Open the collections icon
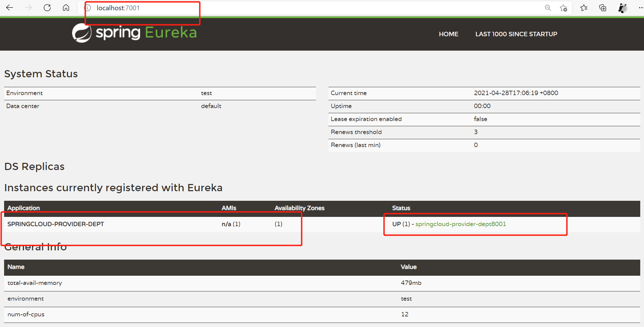 click(603, 8)
